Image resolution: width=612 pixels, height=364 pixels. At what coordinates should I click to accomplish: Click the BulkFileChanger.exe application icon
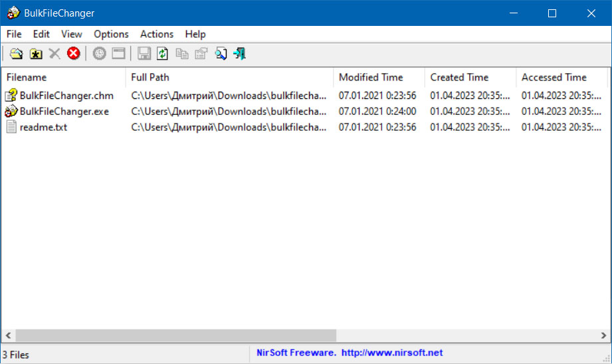tap(11, 111)
